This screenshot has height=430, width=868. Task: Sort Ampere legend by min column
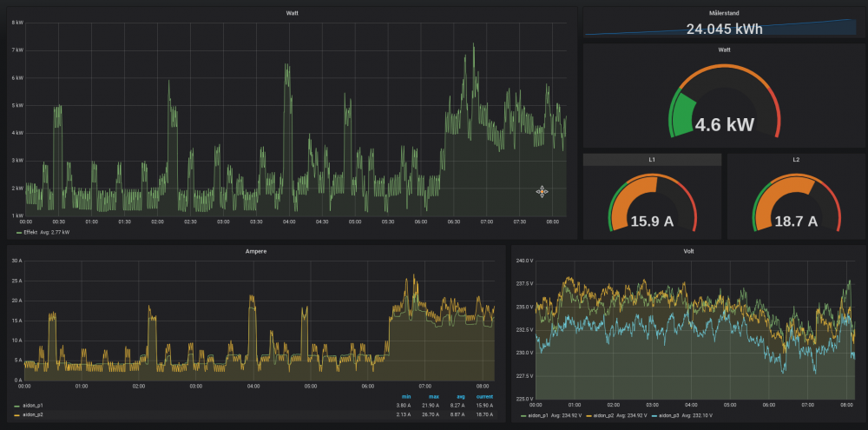coord(405,397)
